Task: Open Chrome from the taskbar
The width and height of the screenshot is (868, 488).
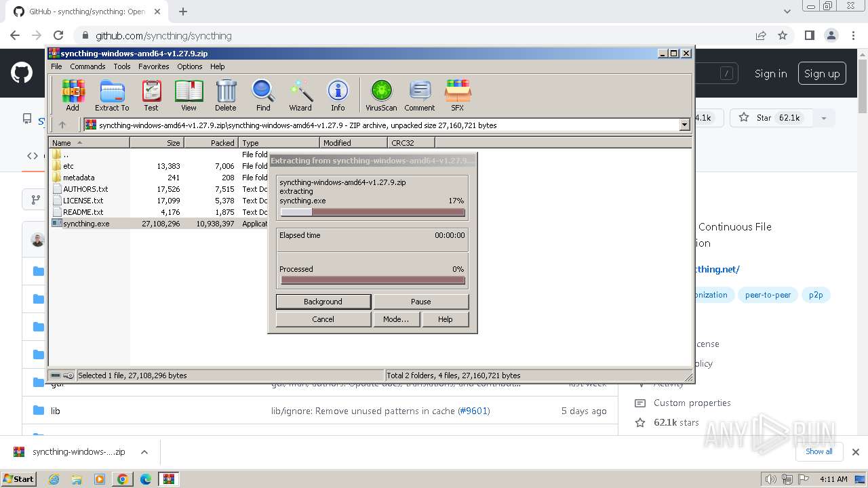Action: 123,479
